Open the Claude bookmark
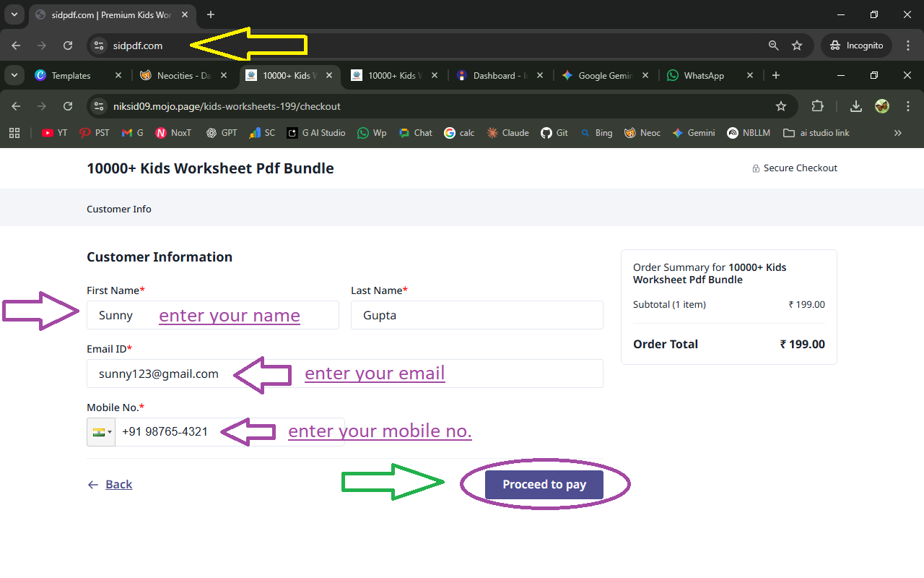924x578 pixels. tap(507, 133)
